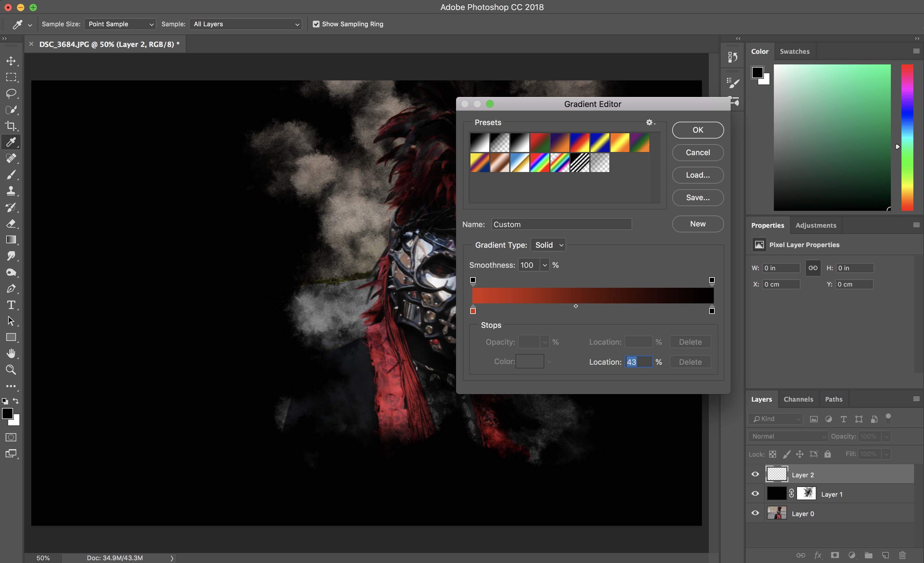The width and height of the screenshot is (924, 563).
Task: Expand the Smoothness value dropdown
Action: pyautogui.click(x=545, y=265)
